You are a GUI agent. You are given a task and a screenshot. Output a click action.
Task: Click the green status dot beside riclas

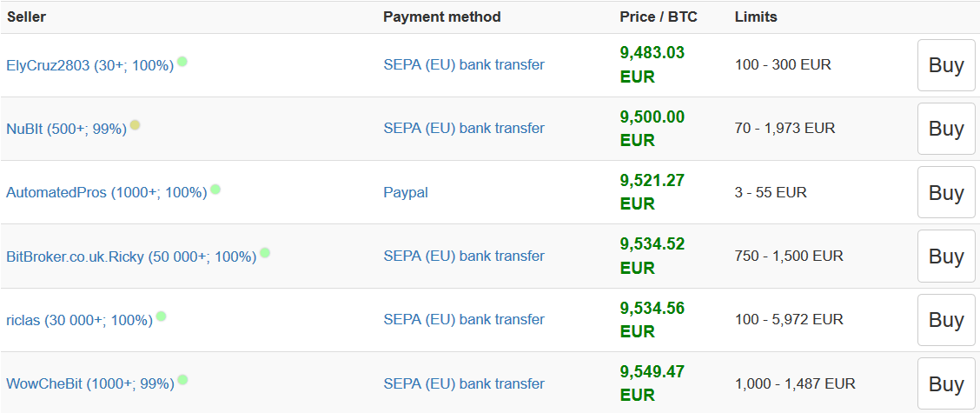161,316
